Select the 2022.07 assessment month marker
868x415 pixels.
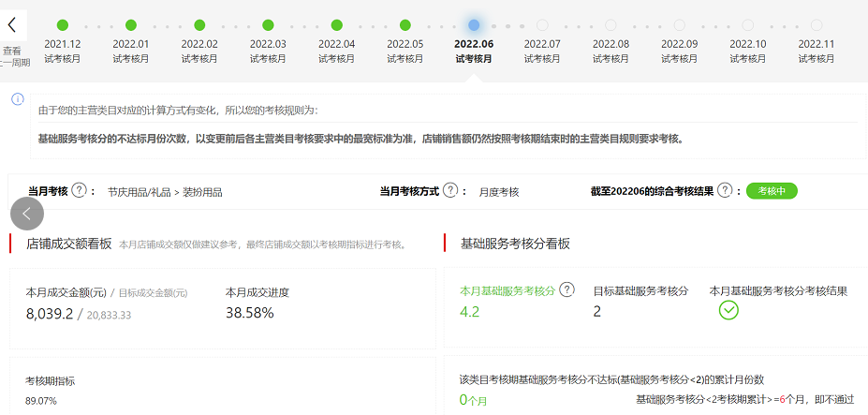pos(542,25)
